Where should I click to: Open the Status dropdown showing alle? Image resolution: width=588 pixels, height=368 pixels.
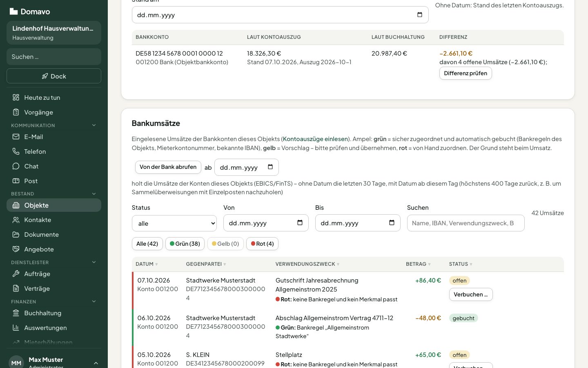(174, 223)
